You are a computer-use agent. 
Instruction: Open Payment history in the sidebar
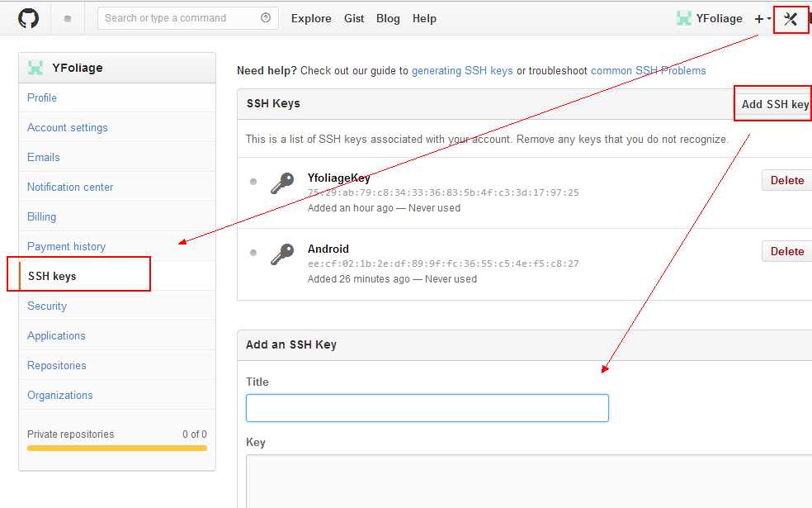pos(117,246)
